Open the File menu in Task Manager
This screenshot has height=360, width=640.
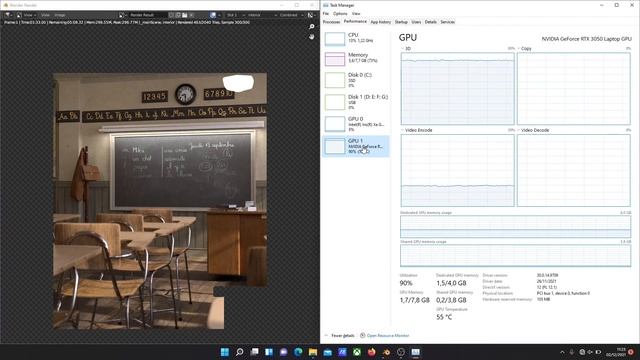(x=326, y=13)
